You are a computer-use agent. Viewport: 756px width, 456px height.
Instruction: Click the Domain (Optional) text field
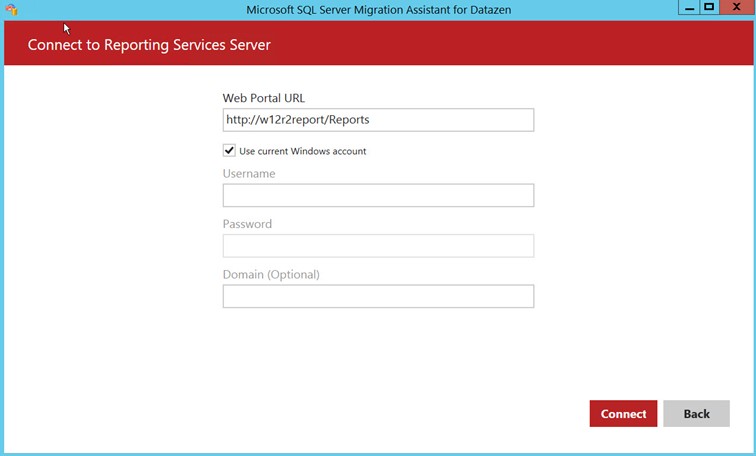click(378, 296)
